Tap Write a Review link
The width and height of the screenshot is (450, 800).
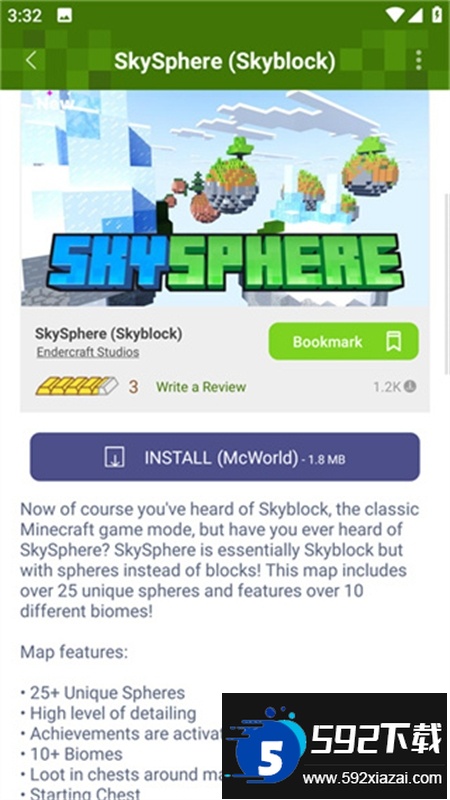[201, 387]
